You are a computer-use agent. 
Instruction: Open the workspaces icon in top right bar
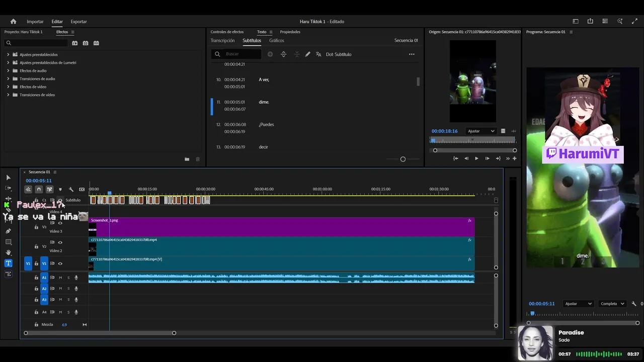point(576,22)
